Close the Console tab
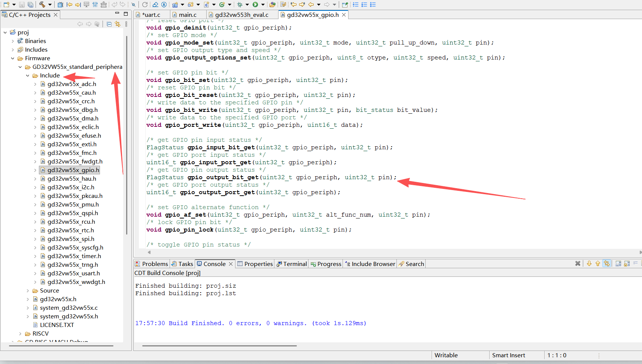The height and width of the screenshot is (364, 642). 231,264
